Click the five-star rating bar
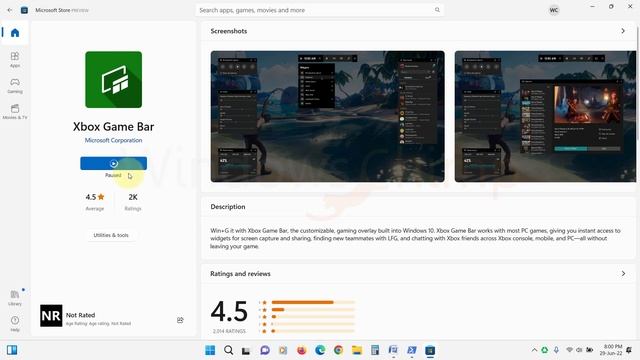 pos(313,302)
